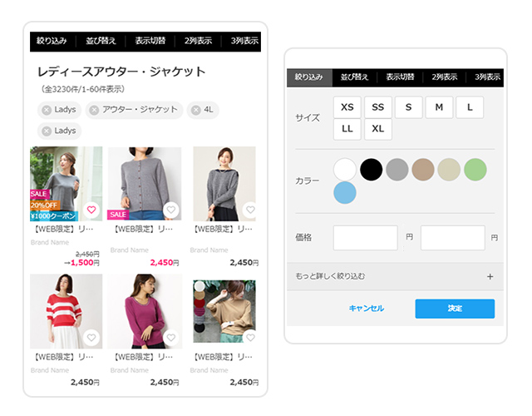Select size LL
Viewport: 532px width, 416px height.
pos(347,129)
